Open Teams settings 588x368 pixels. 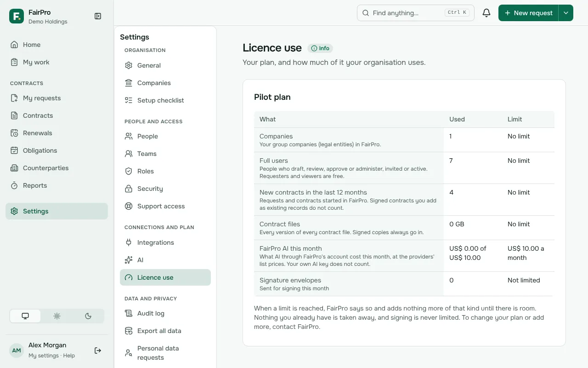(x=165, y=154)
